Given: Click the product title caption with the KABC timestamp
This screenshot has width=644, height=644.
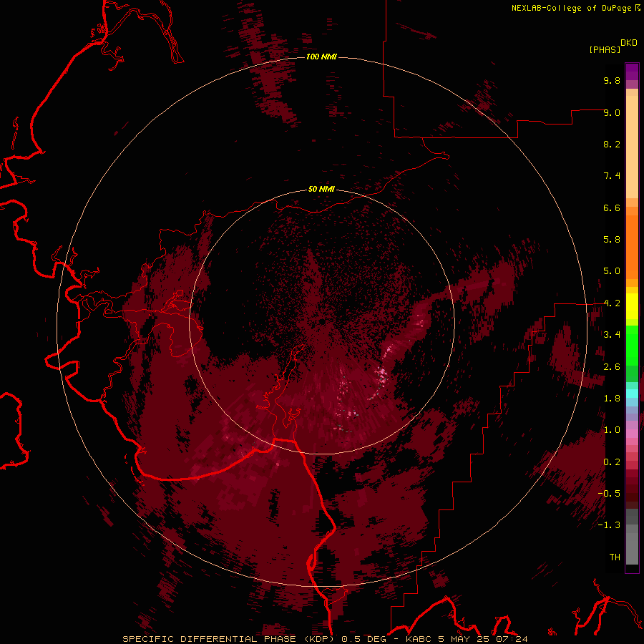Looking at the screenshot, I should point(325,639).
